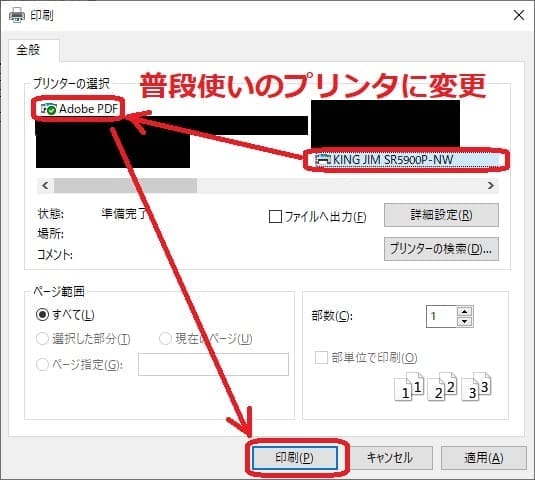Increase copies with the up spinner arrow
Viewport: 535px width, 480px height.
point(464,311)
